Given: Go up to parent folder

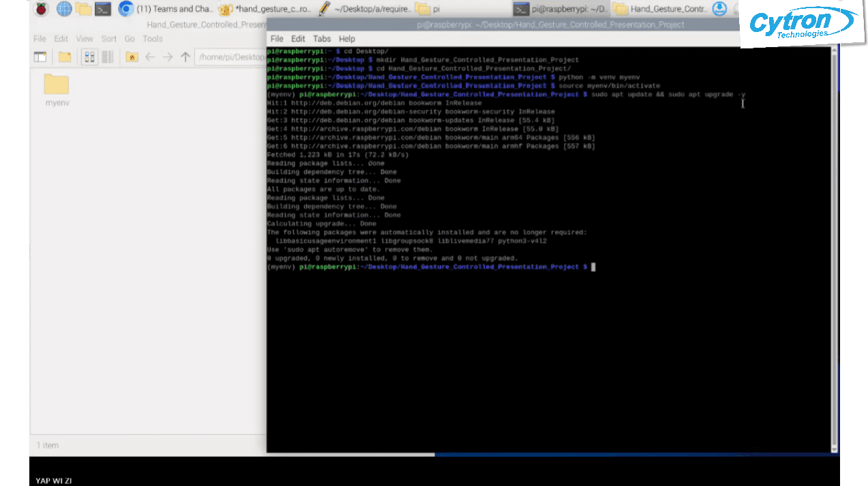Looking at the screenshot, I should point(185,57).
